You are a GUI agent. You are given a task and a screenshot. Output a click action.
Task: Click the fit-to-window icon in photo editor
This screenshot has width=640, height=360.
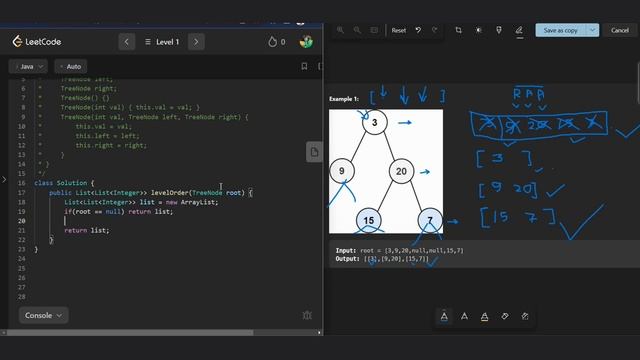pyautogui.click(x=374, y=30)
